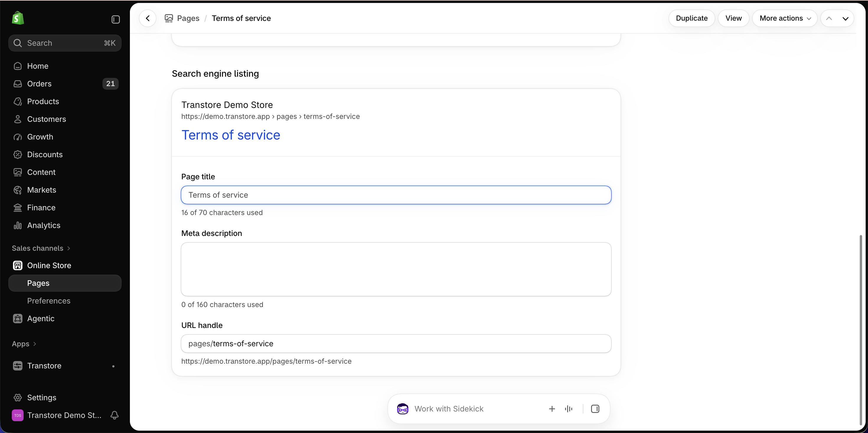The width and height of the screenshot is (868, 433).
Task: Toggle the Sidekick side panel icon
Action: 595,409
